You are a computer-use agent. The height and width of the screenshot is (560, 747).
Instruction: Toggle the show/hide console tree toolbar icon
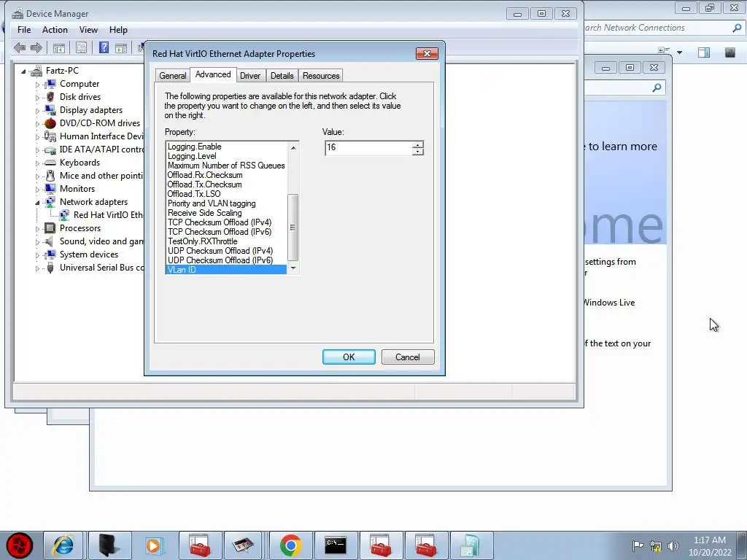click(x=59, y=47)
